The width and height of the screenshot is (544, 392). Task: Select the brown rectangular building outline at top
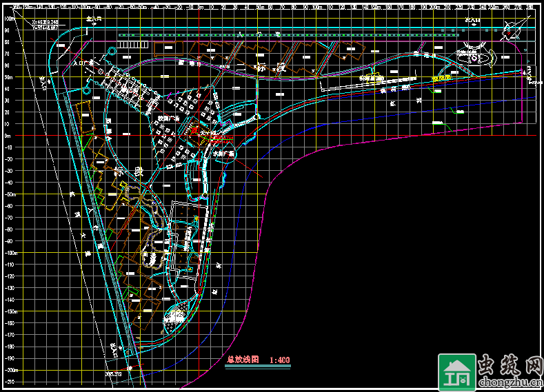click(x=165, y=50)
